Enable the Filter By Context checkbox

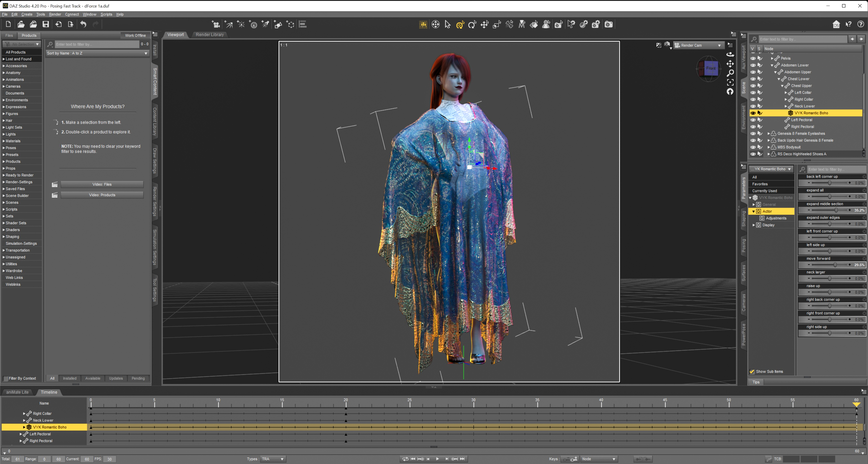click(x=6, y=378)
